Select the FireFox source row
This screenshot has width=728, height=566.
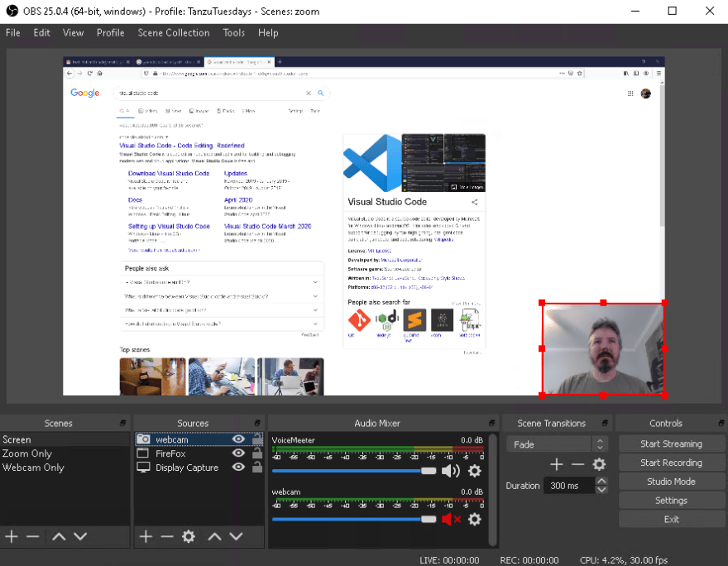pos(199,453)
